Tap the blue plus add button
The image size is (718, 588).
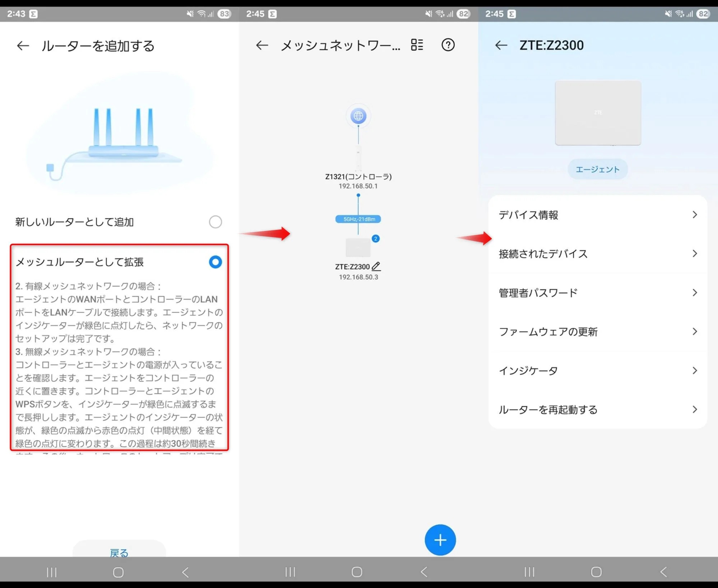[x=440, y=540]
